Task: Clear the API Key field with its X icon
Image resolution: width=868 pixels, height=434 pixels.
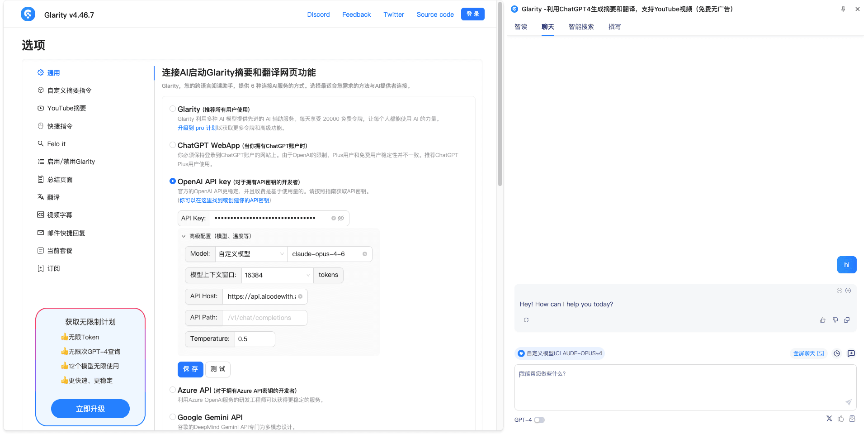Action: [x=334, y=218]
